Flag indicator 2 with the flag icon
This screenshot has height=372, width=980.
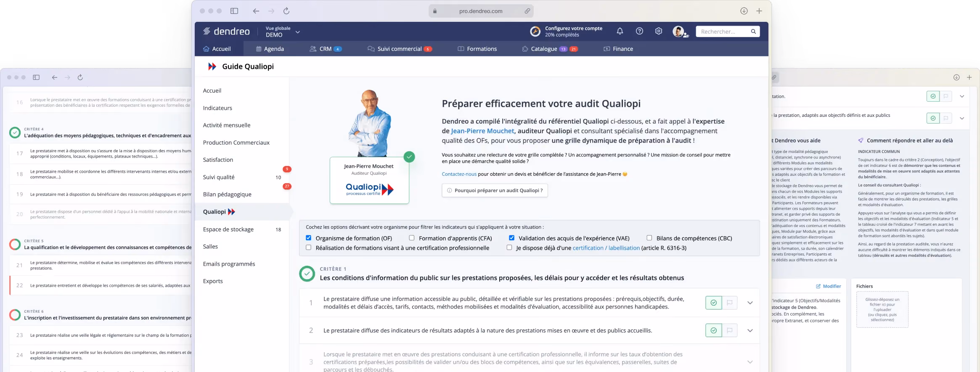[x=730, y=330]
